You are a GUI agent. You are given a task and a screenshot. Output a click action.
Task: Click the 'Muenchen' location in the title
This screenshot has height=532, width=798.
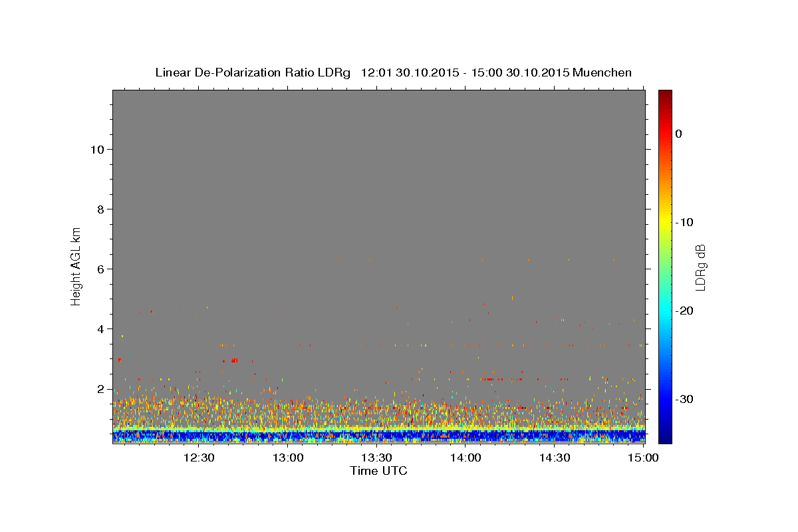(x=602, y=72)
